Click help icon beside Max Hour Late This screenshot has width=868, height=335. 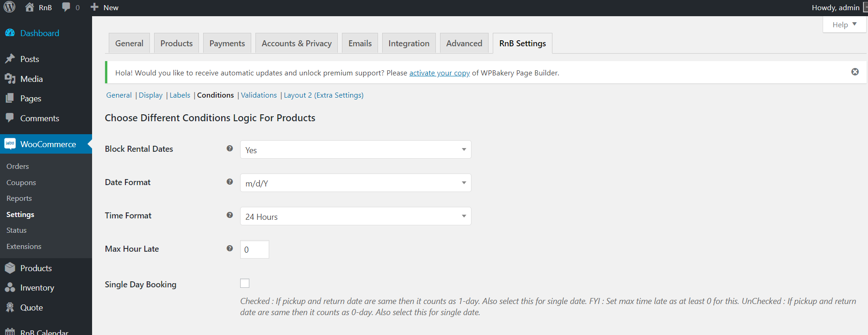point(229,248)
